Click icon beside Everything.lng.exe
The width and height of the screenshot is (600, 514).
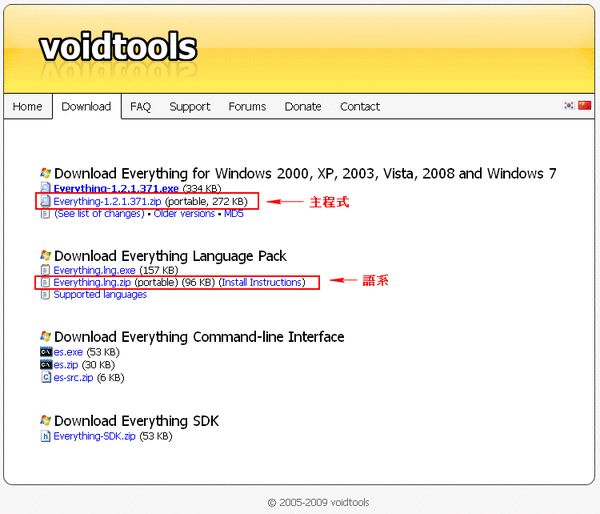pos(45,270)
